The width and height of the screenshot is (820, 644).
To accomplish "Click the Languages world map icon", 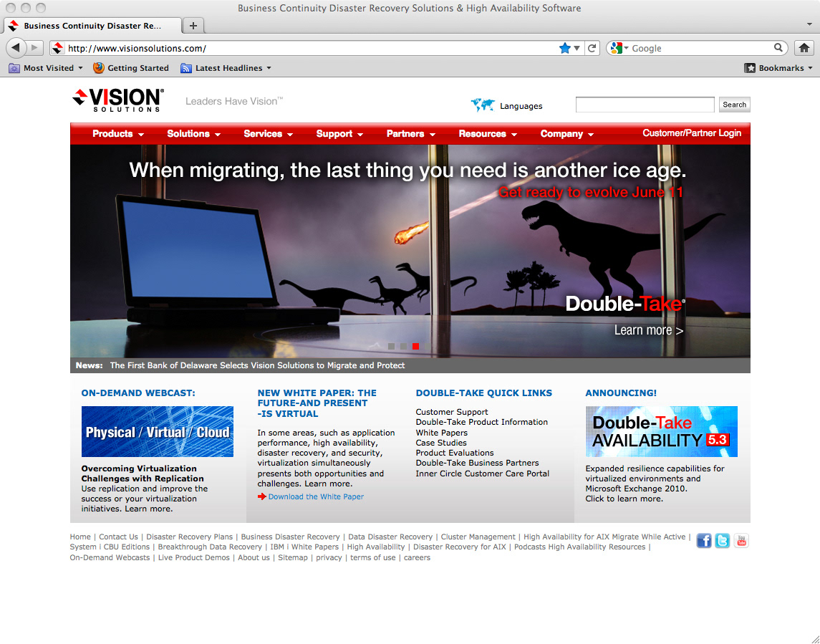I will point(482,105).
